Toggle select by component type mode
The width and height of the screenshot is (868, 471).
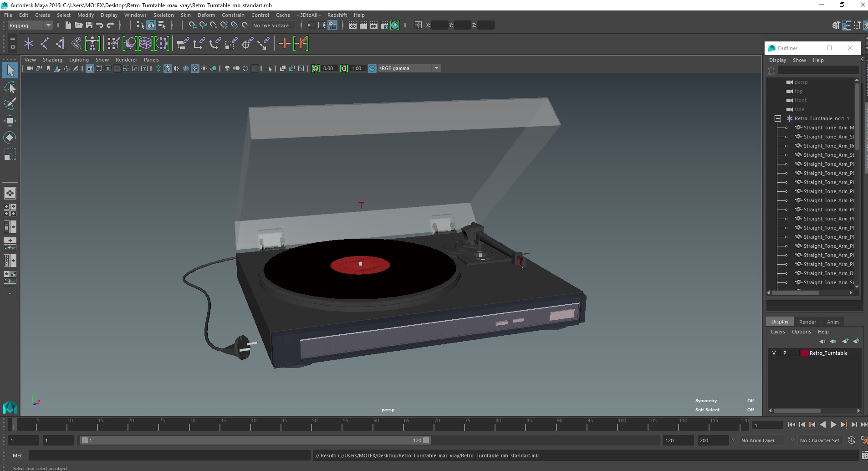click(x=162, y=26)
